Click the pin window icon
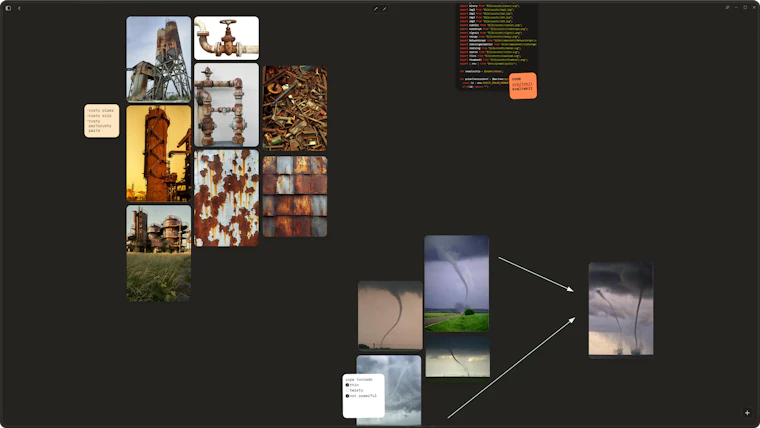This screenshot has height=428, width=760. click(x=727, y=7)
